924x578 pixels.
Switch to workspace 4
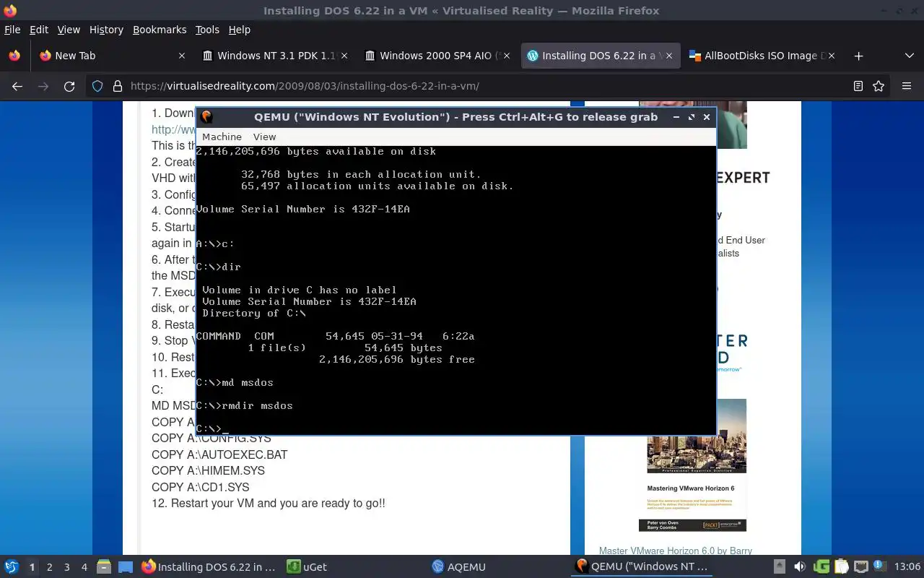tap(84, 567)
